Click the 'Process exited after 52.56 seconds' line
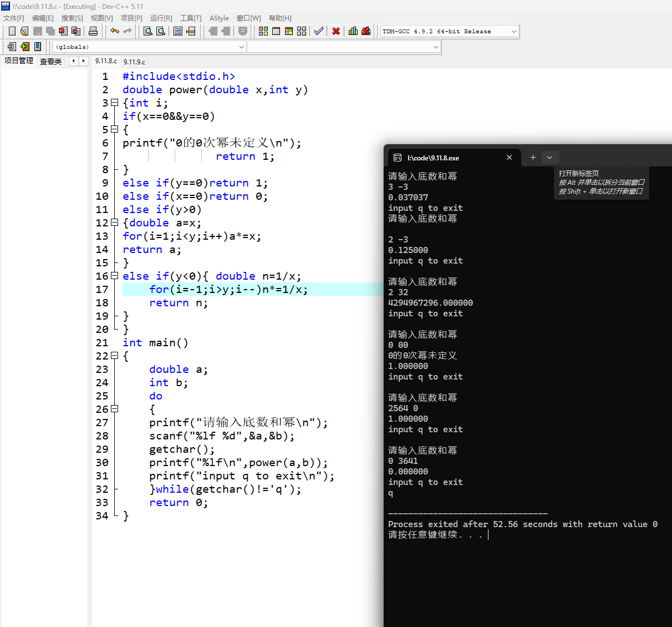Viewport: 672px width, 627px height. (x=522, y=524)
